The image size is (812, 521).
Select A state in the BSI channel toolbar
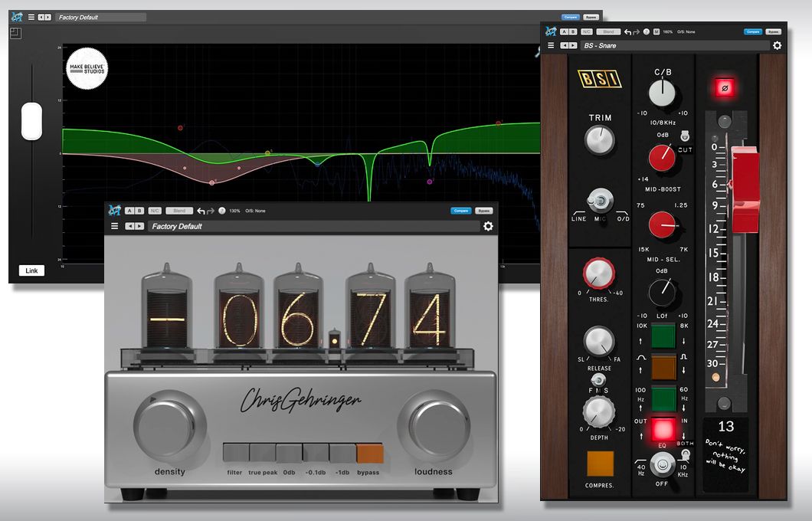point(565,31)
